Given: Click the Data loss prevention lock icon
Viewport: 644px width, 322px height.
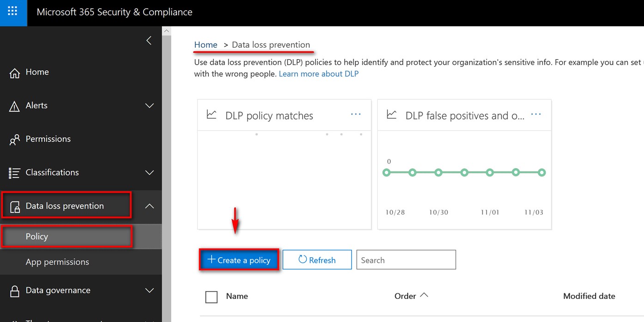Looking at the screenshot, I should tap(15, 207).
